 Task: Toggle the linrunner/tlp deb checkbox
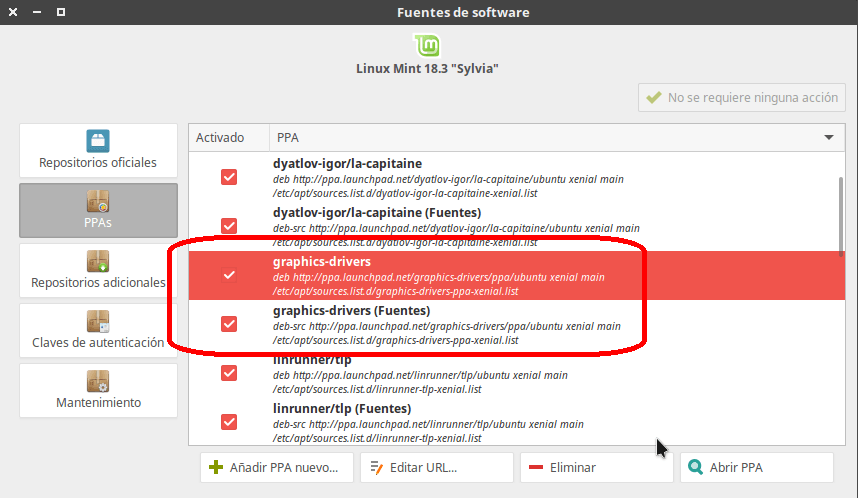[x=229, y=373]
